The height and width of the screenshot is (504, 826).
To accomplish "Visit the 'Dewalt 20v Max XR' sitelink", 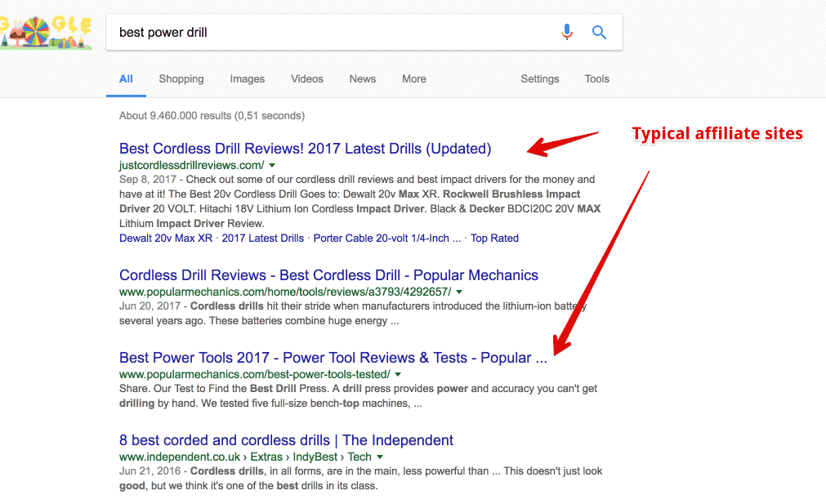I will (166, 239).
